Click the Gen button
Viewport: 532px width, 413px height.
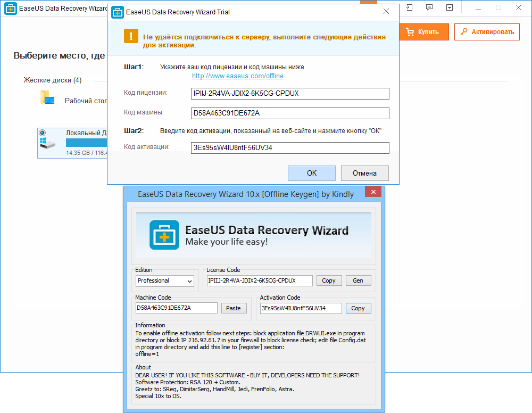pos(358,280)
